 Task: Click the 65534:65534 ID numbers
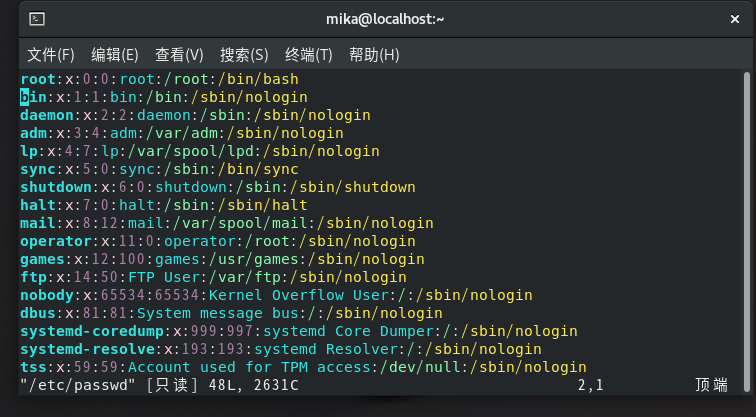pos(150,295)
